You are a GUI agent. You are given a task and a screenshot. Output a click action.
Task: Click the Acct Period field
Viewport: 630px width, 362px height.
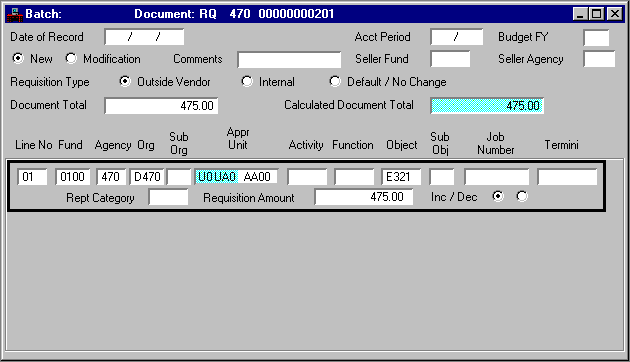(456, 37)
